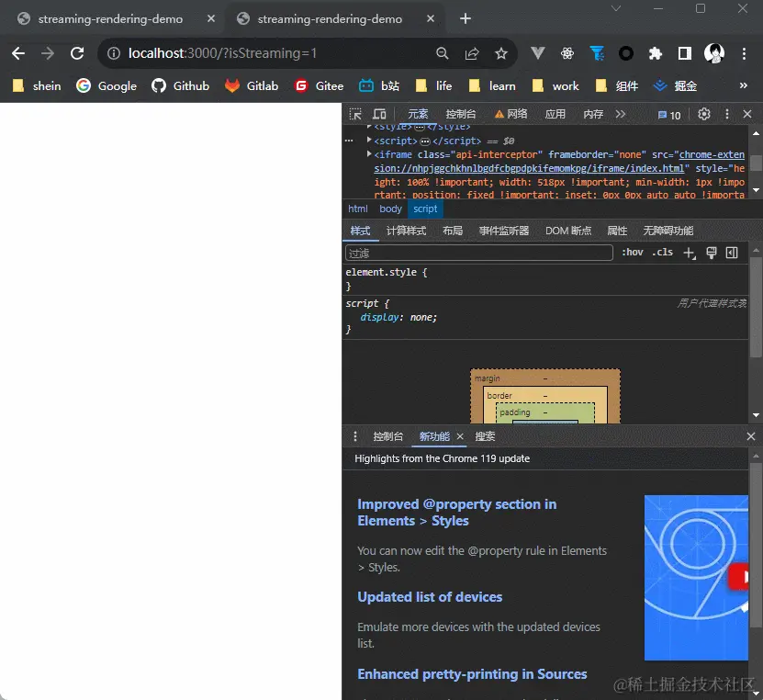This screenshot has height=700, width=763.
Task: Open a new browser tab
Action: (x=466, y=18)
